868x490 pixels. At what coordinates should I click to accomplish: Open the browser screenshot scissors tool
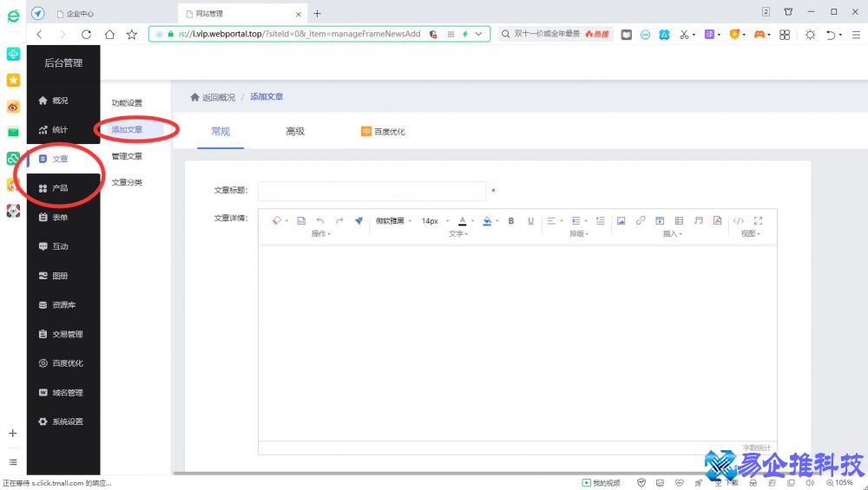(x=685, y=35)
